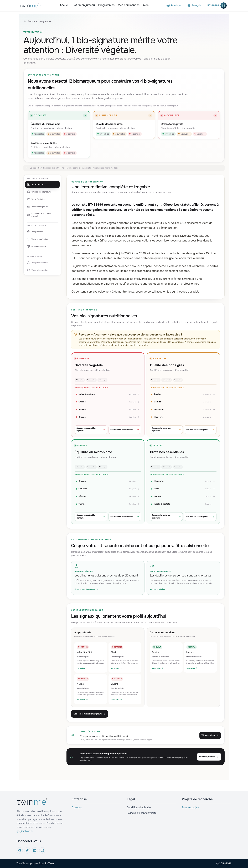Click Comprendre cette bio-signature under Diversité végétale

point(91,429)
